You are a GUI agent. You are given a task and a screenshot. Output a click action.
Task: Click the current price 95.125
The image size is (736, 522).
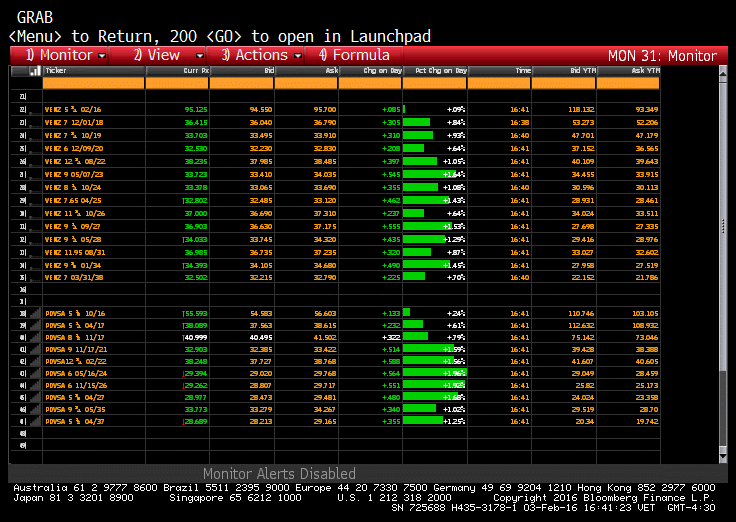click(x=196, y=109)
